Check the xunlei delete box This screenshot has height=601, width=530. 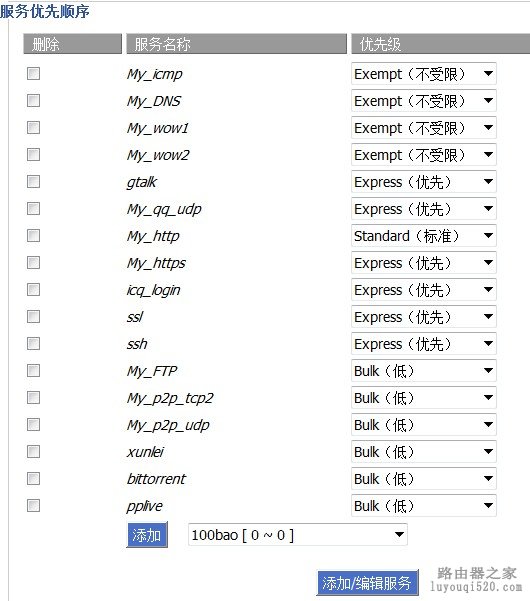33,452
